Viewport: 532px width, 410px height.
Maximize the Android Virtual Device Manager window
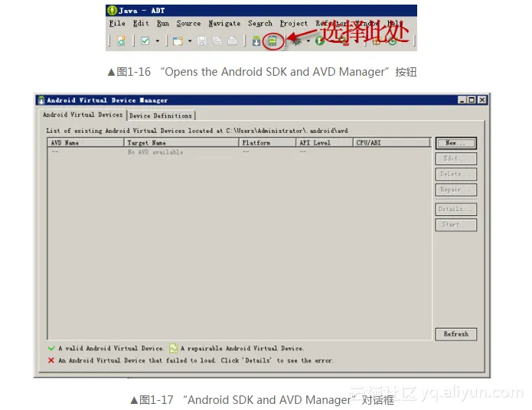[x=472, y=100]
